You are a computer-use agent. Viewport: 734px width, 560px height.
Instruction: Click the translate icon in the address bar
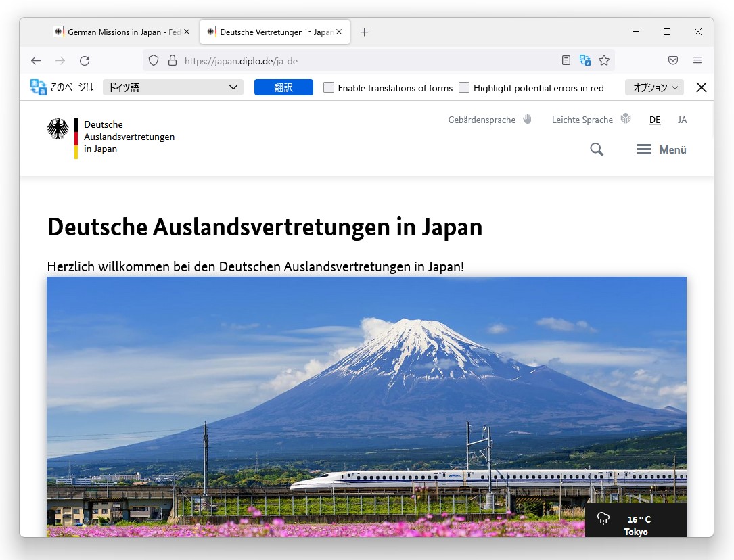click(584, 60)
